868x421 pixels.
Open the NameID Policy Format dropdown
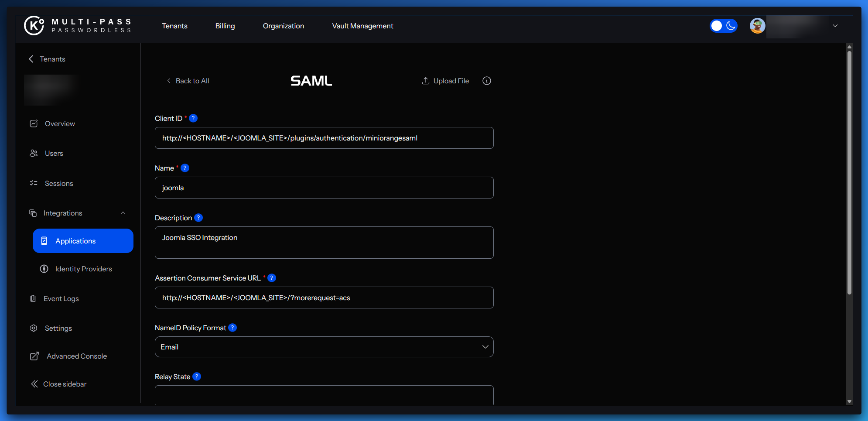click(324, 347)
